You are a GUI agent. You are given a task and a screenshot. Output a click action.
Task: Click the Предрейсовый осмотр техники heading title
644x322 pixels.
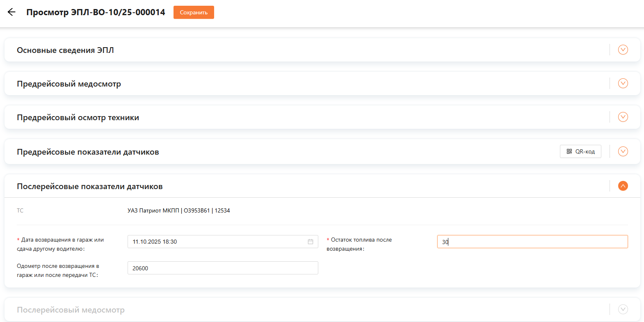pos(78,117)
